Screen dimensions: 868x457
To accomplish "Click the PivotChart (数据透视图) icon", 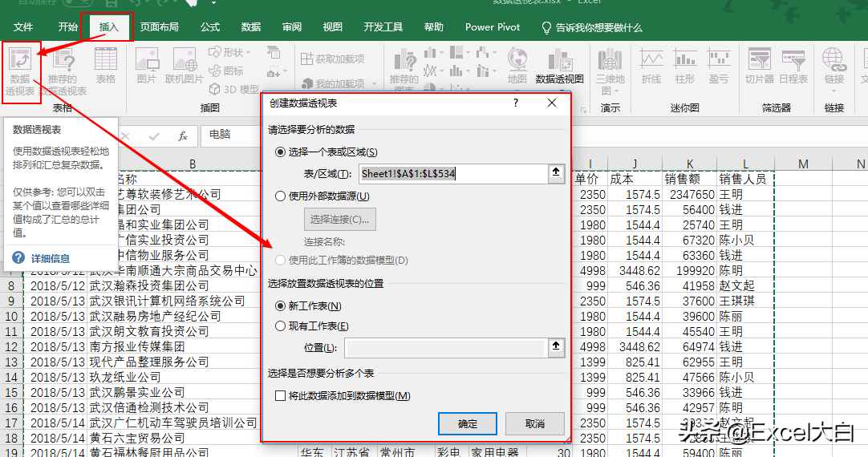I will tap(560, 67).
